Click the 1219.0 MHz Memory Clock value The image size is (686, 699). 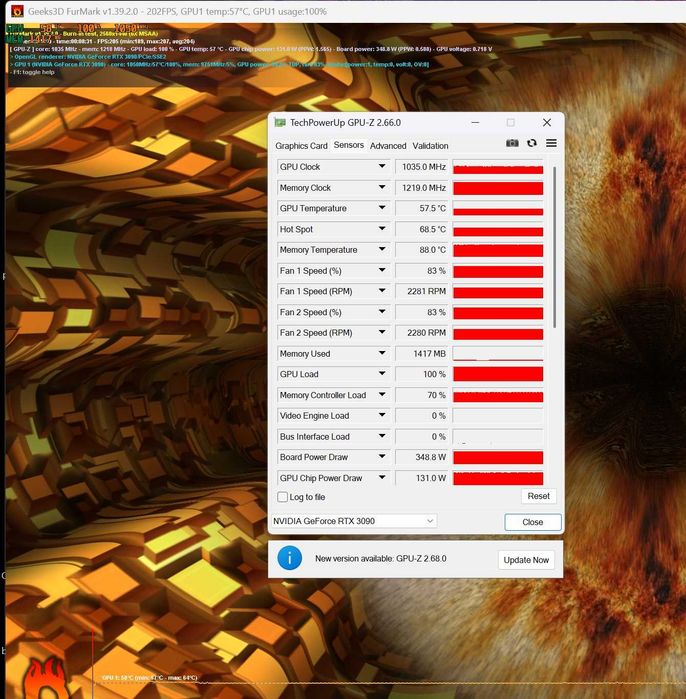421,188
